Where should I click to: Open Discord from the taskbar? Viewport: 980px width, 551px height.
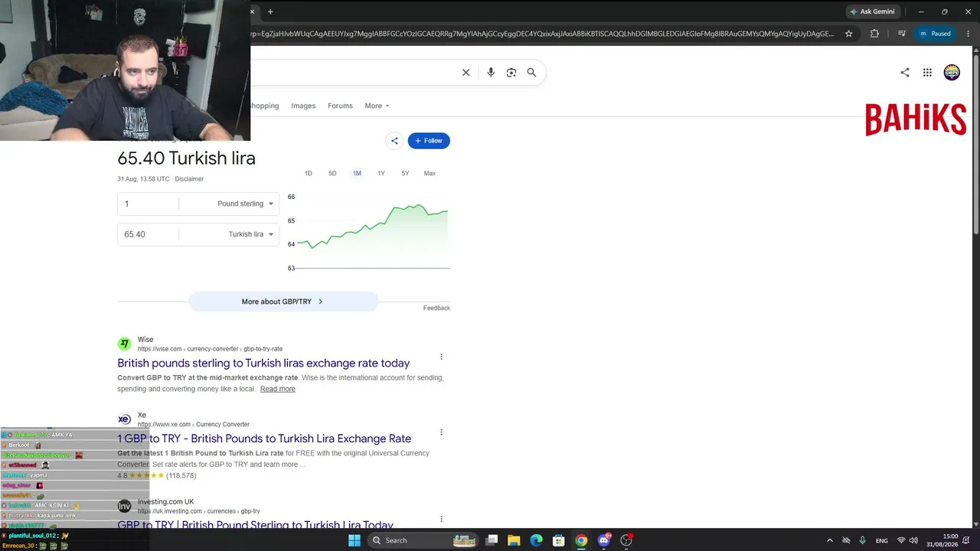point(604,540)
